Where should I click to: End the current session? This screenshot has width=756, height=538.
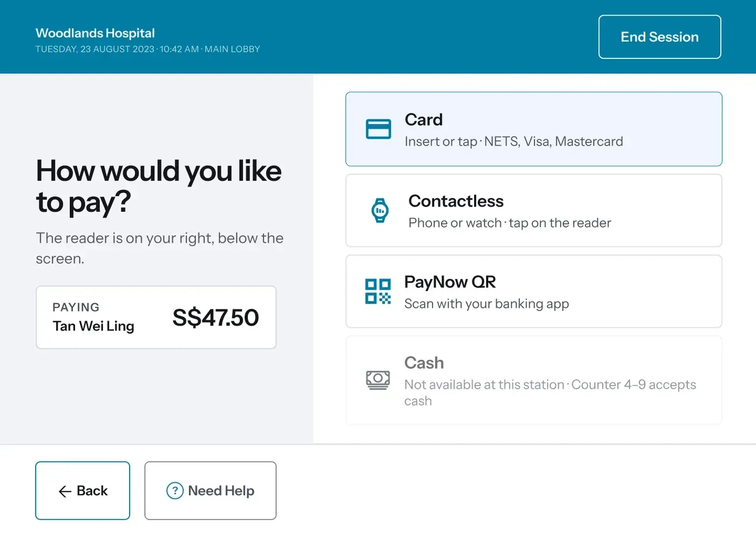pyautogui.click(x=659, y=37)
